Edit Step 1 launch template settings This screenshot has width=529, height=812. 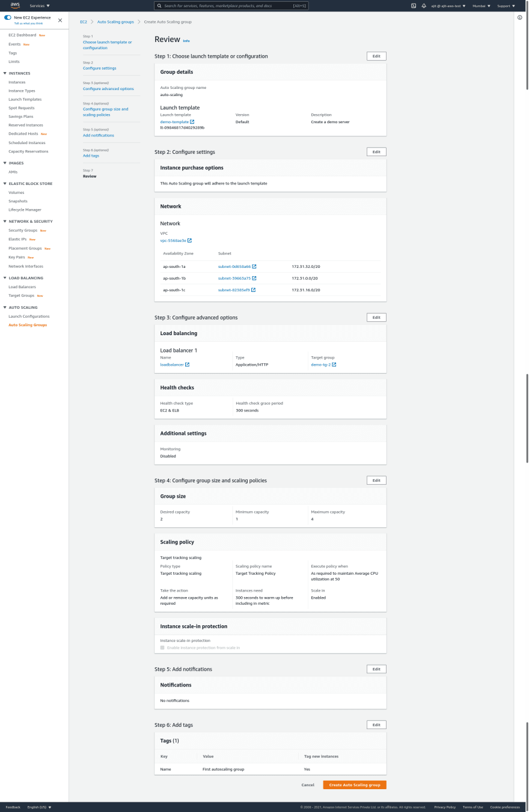pos(376,56)
